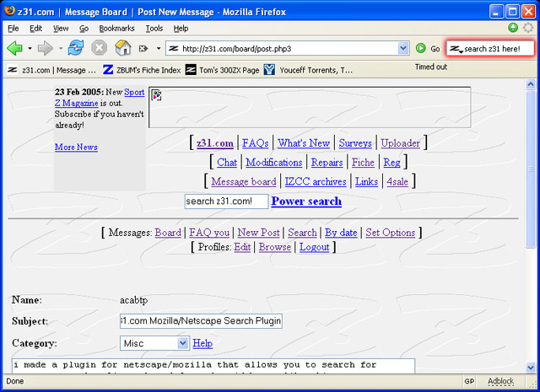
Task: Click the activity throbber icon
Action: pos(528,28)
